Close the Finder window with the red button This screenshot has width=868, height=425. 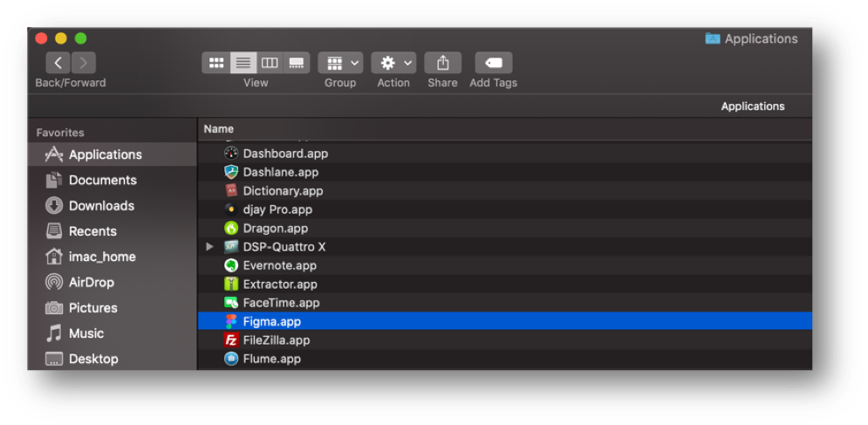point(41,38)
